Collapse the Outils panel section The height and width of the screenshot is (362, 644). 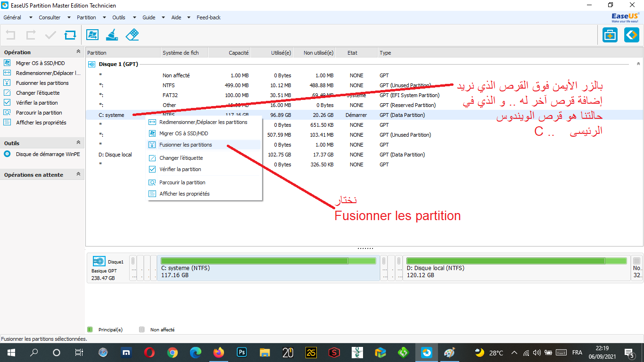(78, 143)
